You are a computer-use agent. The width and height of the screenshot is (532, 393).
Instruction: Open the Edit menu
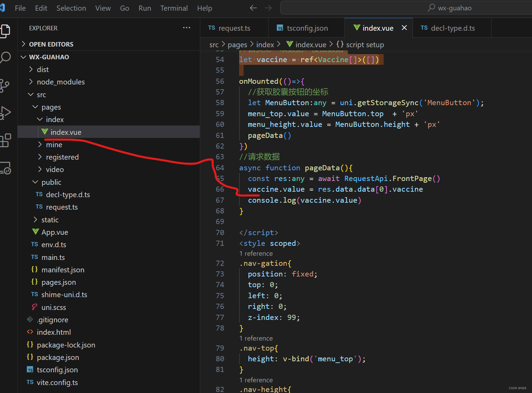(41, 8)
